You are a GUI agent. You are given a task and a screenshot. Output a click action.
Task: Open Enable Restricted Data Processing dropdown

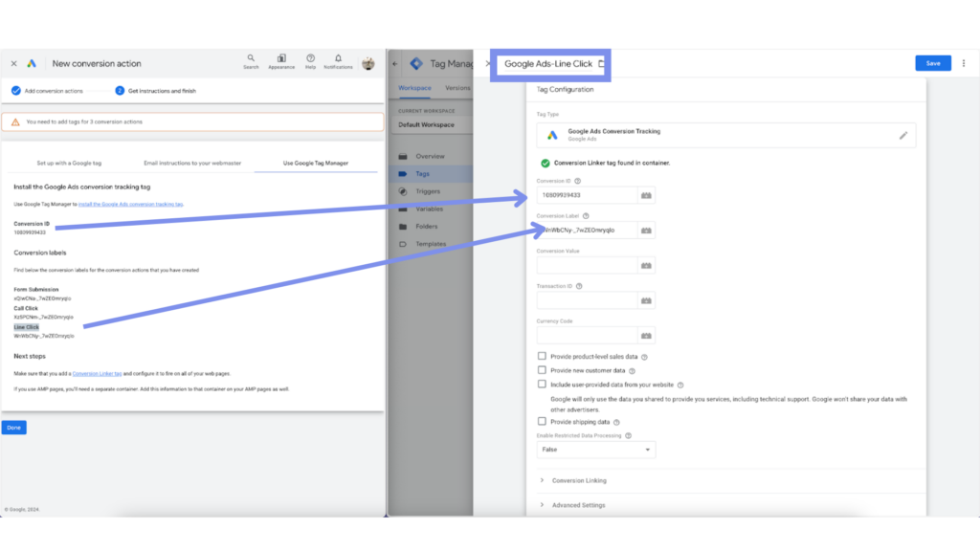(x=595, y=450)
